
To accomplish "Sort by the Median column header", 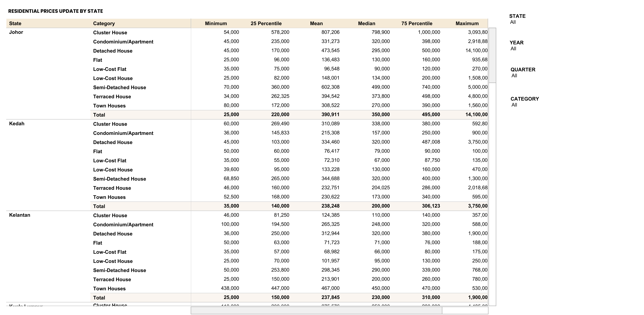I will point(367,23).
